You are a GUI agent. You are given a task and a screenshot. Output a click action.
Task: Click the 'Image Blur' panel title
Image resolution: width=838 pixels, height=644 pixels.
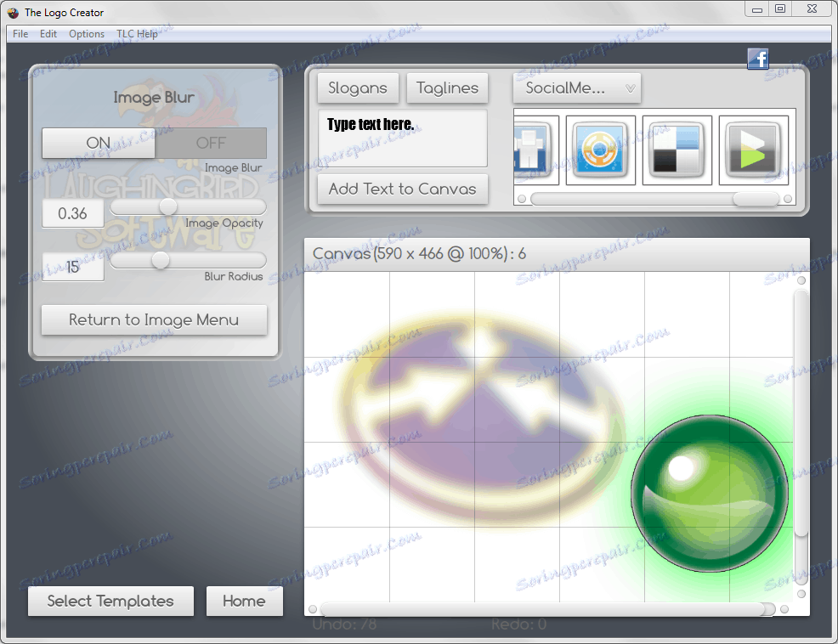pyautogui.click(x=154, y=97)
